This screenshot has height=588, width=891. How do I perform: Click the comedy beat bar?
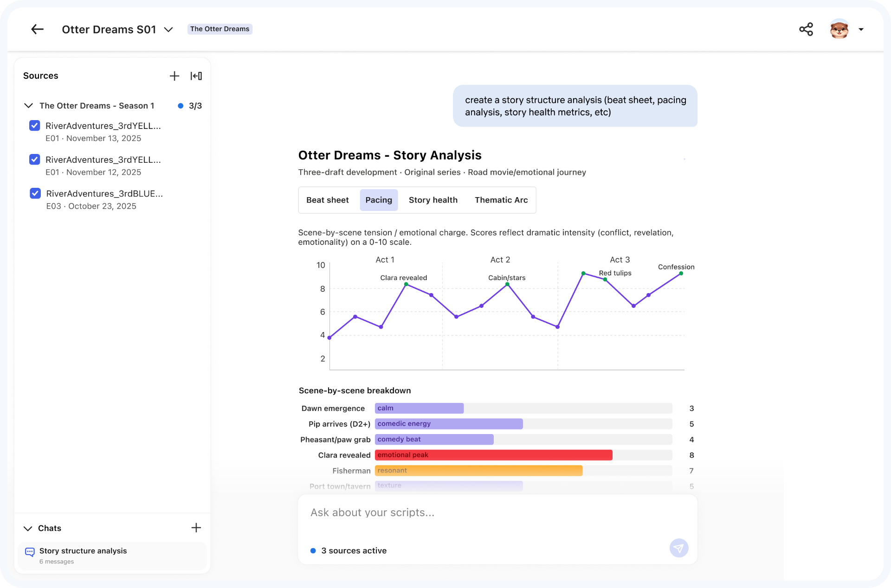434,439
